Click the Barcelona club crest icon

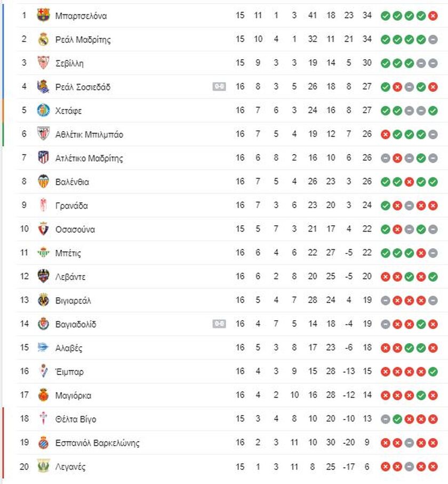(43, 15)
